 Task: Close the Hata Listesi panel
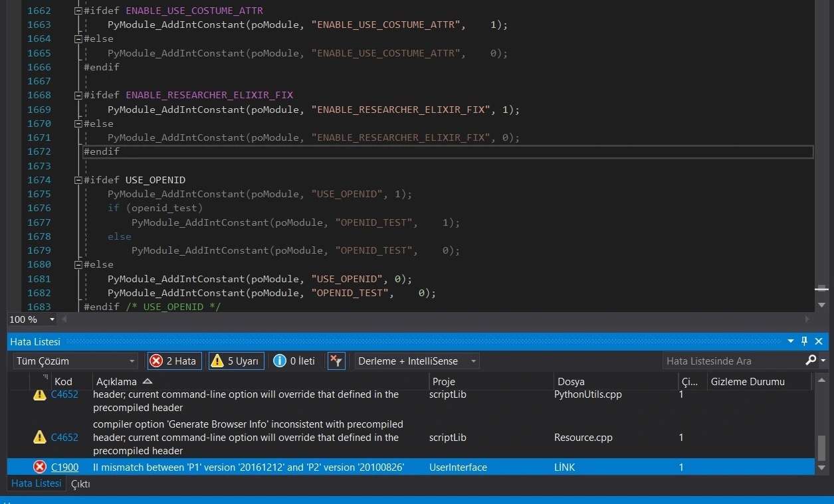(x=819, y=341)
